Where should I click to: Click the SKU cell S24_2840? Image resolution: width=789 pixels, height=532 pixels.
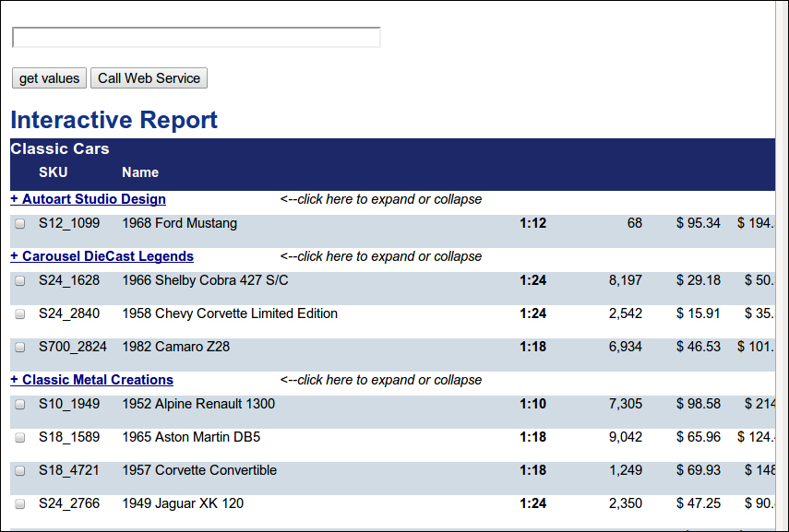coord(69,313)
